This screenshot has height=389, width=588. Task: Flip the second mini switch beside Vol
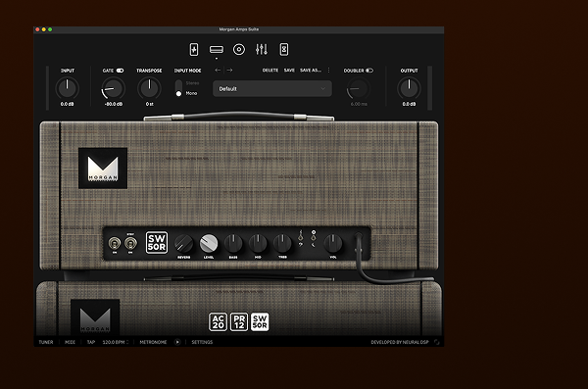[314, 238]
